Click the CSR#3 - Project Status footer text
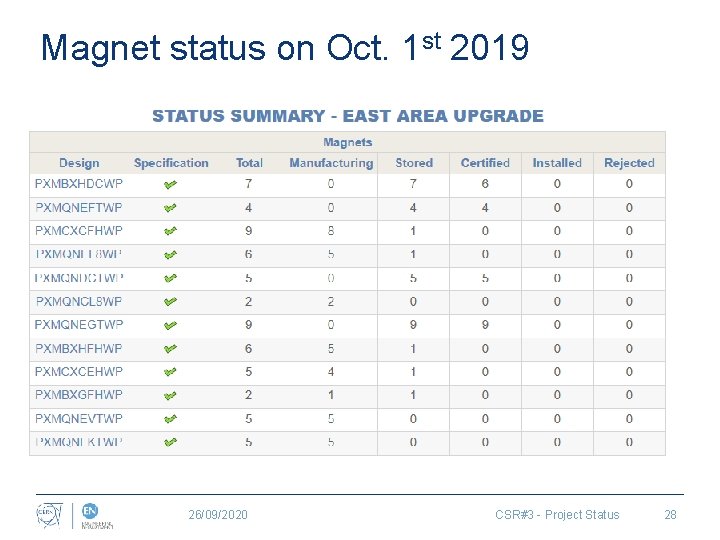 coord(557,515)
